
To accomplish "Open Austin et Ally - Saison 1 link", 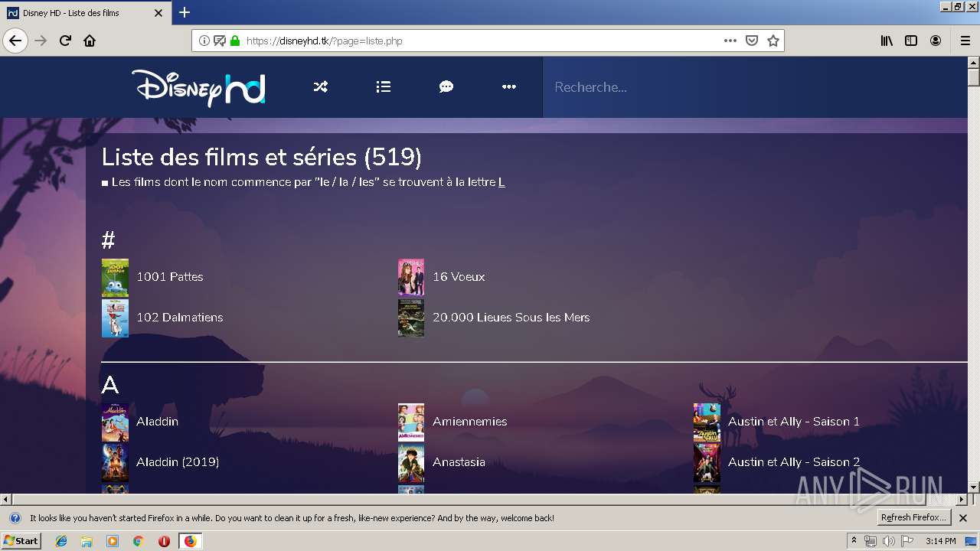I will (794, 422).
